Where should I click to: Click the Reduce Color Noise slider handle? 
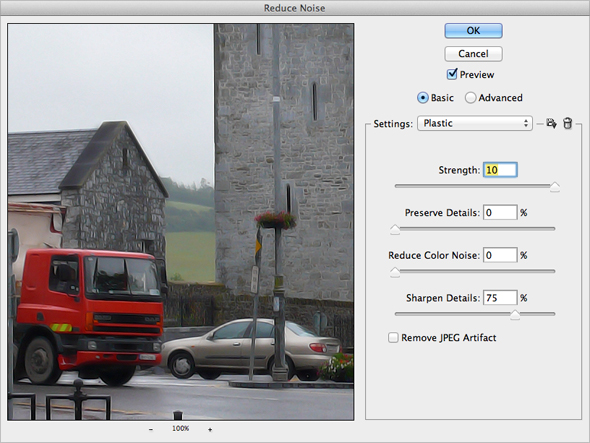click(395, 272)
